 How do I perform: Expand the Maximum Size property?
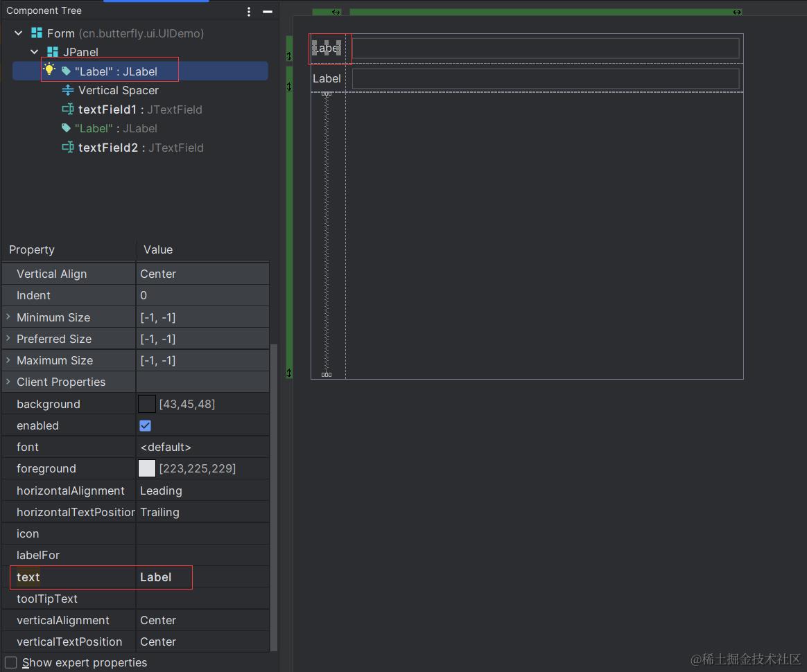coord(8,360)
